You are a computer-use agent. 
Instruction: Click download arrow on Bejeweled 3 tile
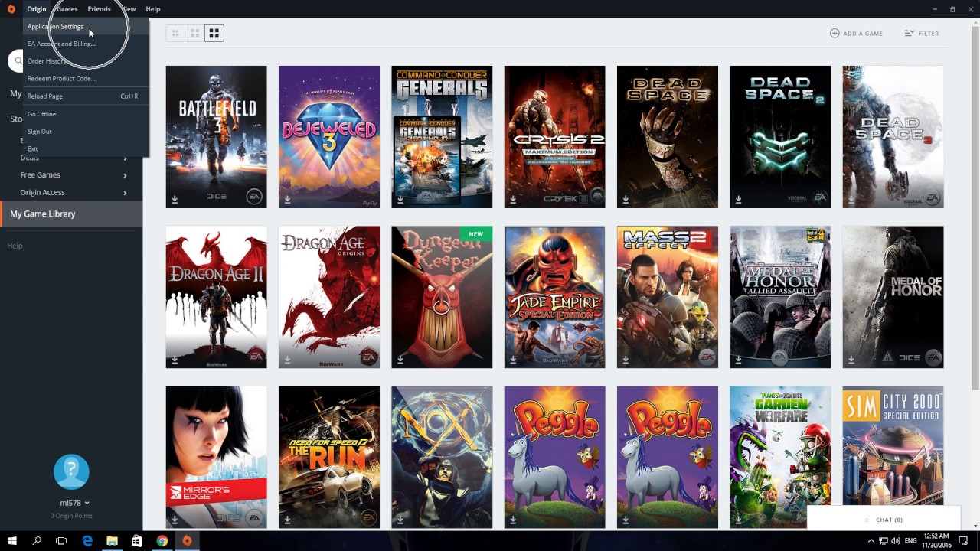point(287,200)
